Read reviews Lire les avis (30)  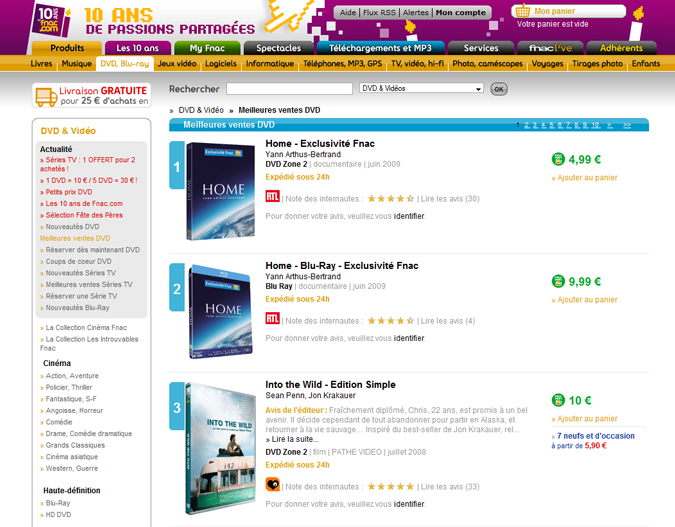[450, 198]
